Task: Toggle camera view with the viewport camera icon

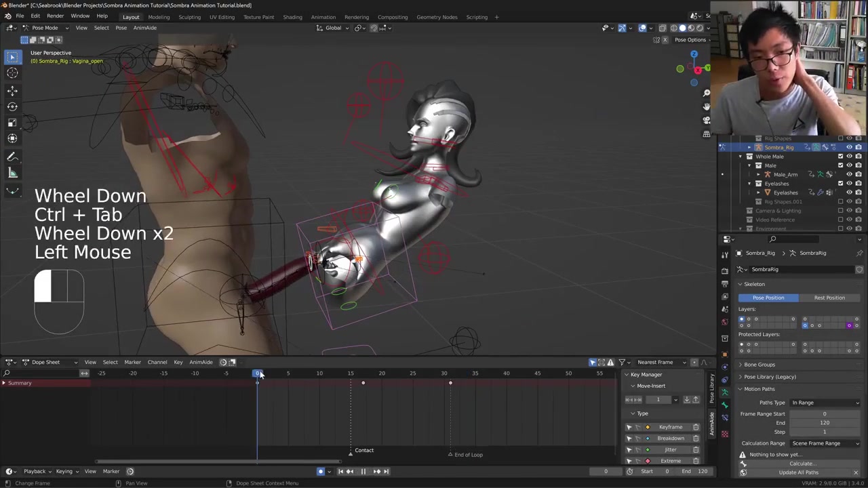Action: point(707,120)
